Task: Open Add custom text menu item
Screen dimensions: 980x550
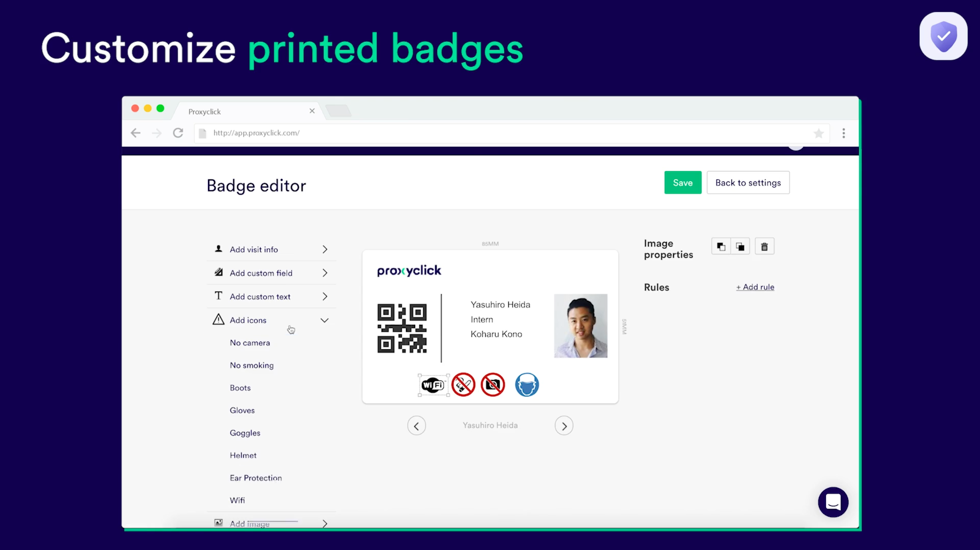Action: pos(271,297)
